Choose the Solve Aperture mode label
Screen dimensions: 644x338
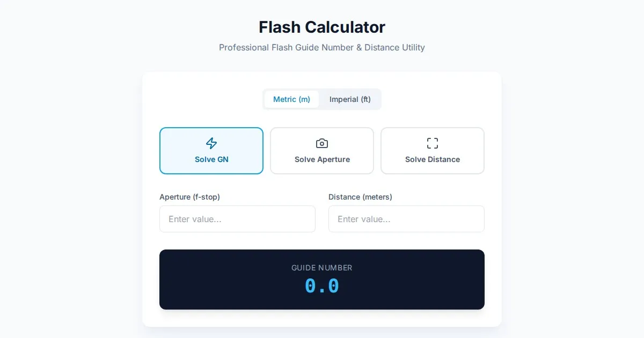tap(322, 159)
